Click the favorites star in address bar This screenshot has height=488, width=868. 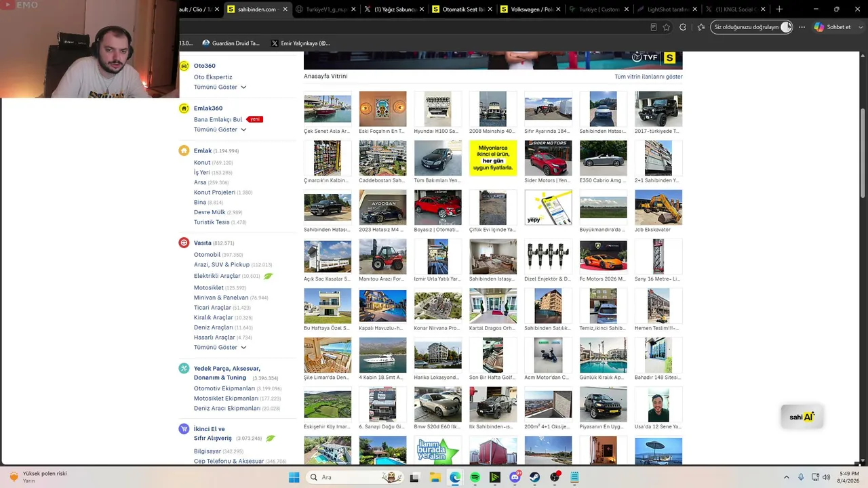click(667, 27)
